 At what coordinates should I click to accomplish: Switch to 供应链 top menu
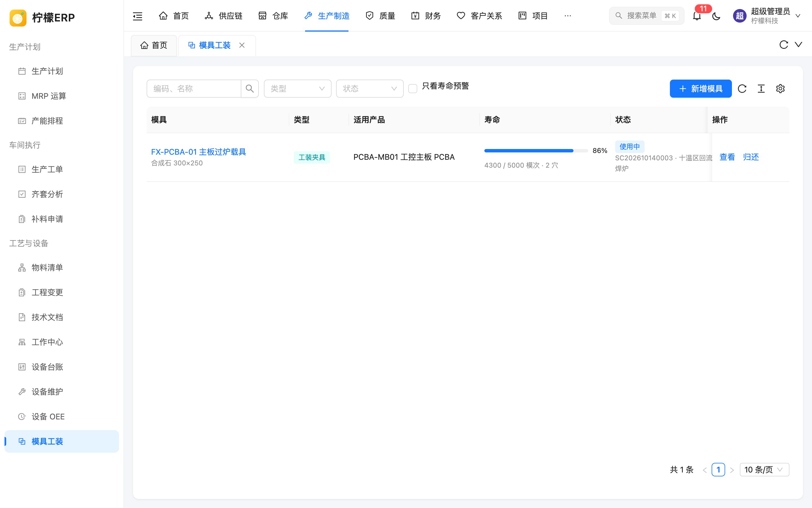coord(224,16)
